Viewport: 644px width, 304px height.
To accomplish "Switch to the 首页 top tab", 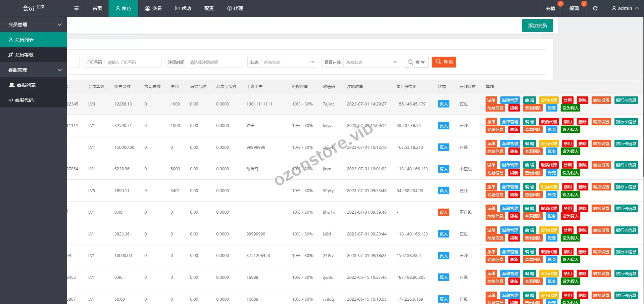I will (x=97, y=8).
